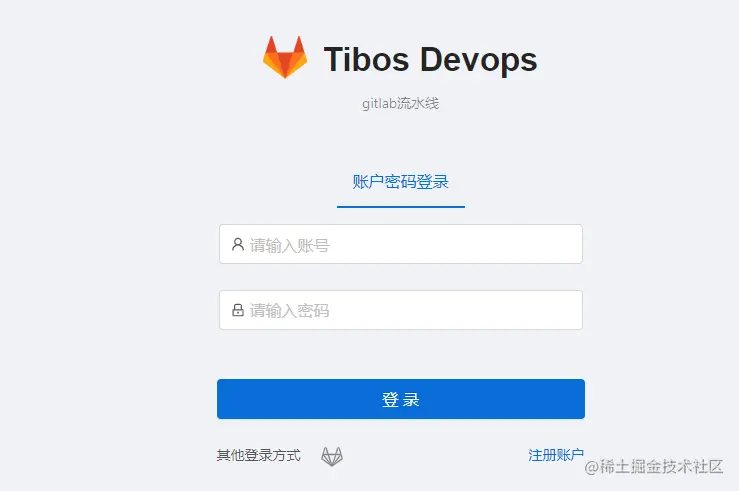The width and height of the screenshot is (739, 491).
Task: Click the gitlab流水线 subtitle text
Action: 401,103
